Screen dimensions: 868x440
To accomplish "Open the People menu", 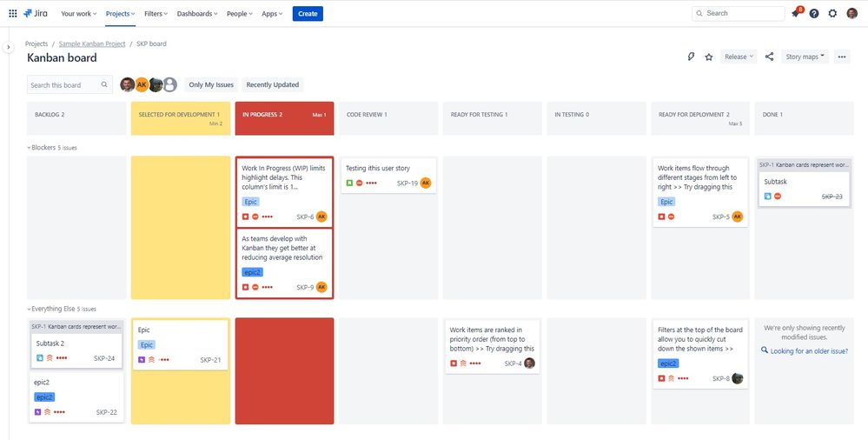I will coord(239,13).
